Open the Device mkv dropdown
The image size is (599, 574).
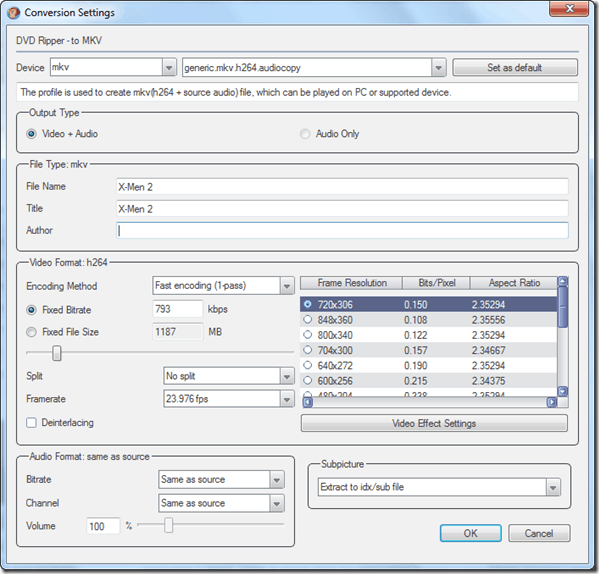pos(168,68)
